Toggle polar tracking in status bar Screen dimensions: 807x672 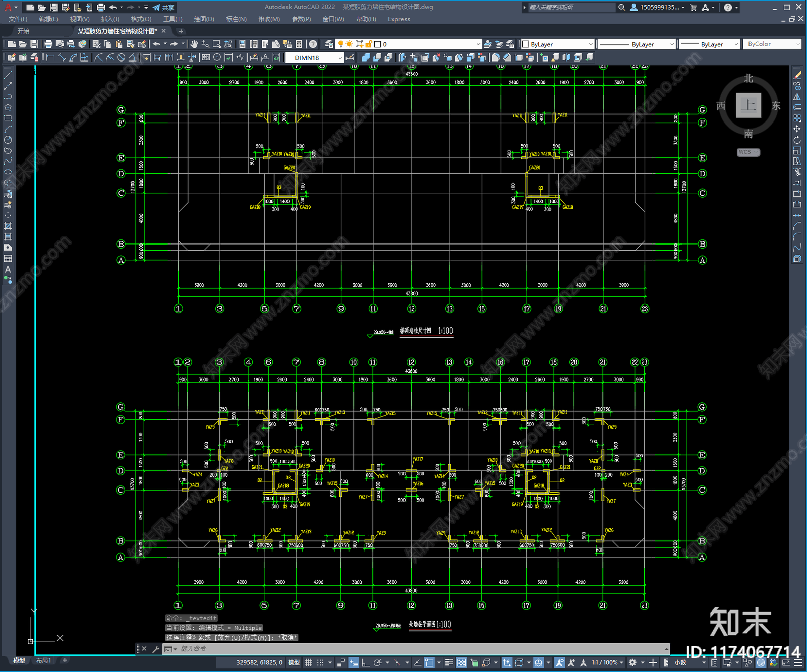[x=377, y=662]
